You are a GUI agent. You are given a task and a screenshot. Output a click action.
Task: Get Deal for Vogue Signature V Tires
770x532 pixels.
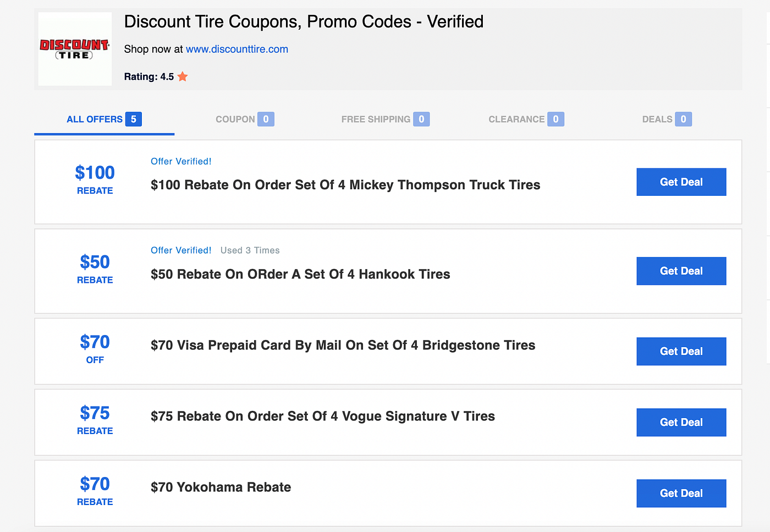pyautogui.click(x=681, y=423)
